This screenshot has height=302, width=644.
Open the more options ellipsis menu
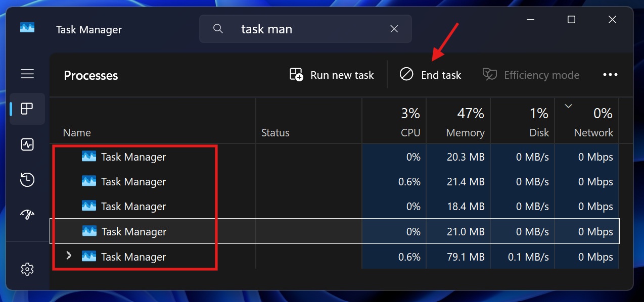click(610, 74)
